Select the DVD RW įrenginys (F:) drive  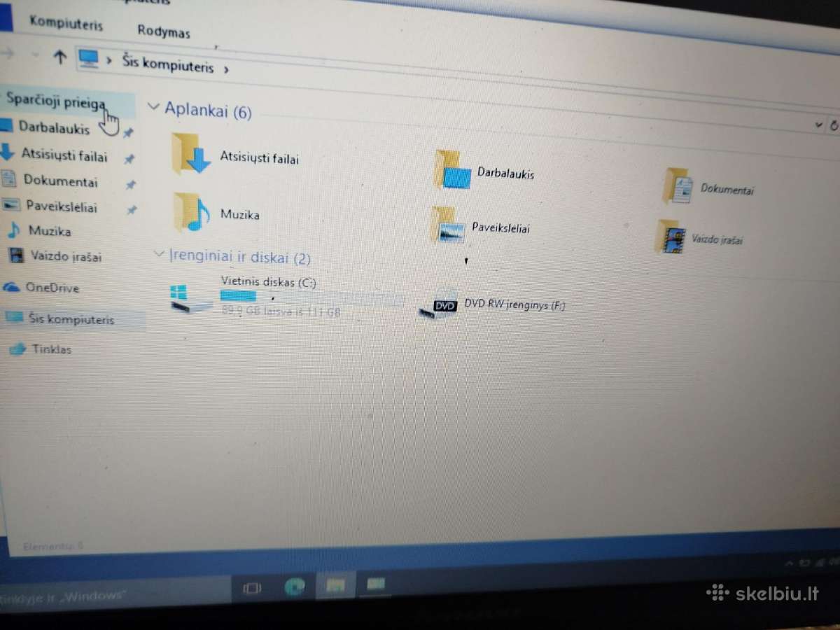point(492,305)
